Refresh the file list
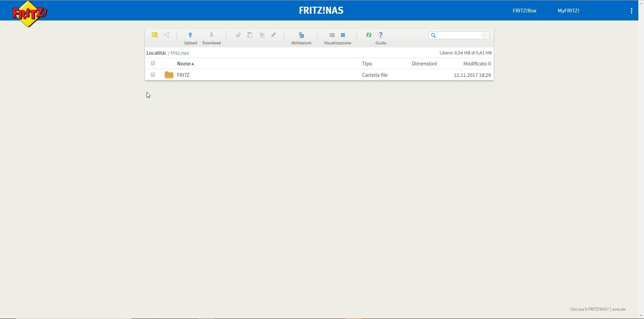 coord(369,35)
